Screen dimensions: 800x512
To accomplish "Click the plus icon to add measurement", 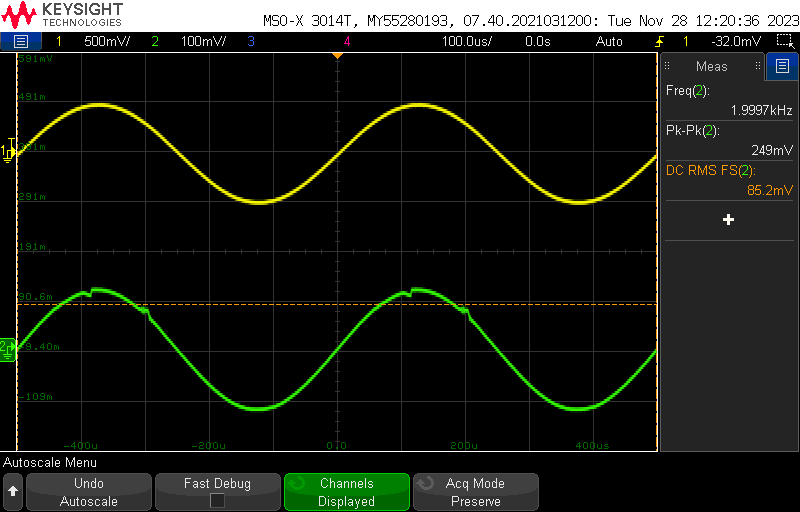I will (x=728, y=219).
